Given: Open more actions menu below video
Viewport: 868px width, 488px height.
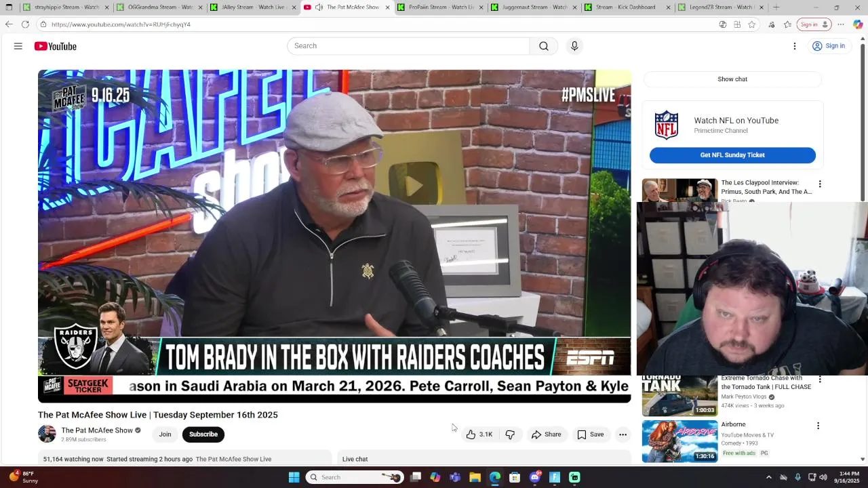Looking at the screenshot, I should click(623, 434).
